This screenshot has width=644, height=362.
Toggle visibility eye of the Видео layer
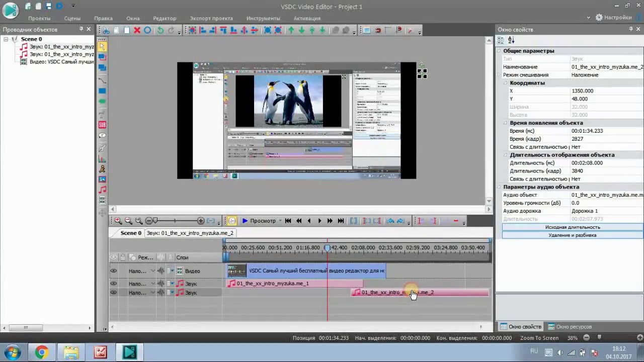pos(114,271)
